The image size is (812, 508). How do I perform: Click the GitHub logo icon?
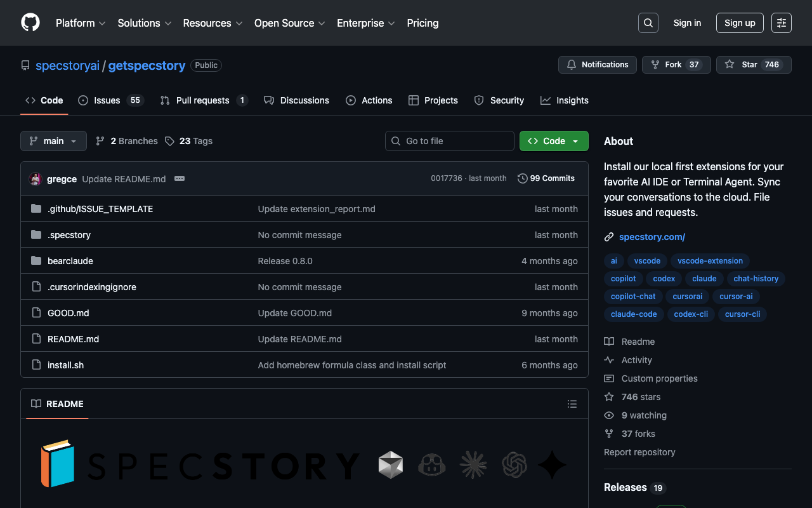pyautogui.click(x=30, y=23)
